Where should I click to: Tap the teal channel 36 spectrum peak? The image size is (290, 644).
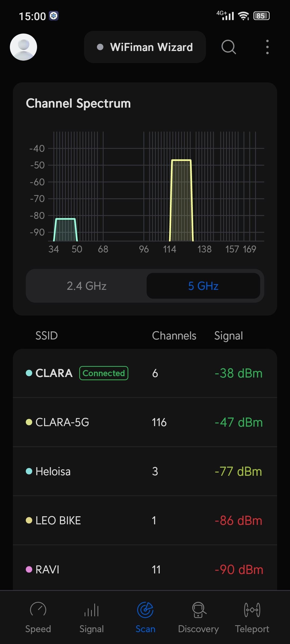(x=65, y=230)
